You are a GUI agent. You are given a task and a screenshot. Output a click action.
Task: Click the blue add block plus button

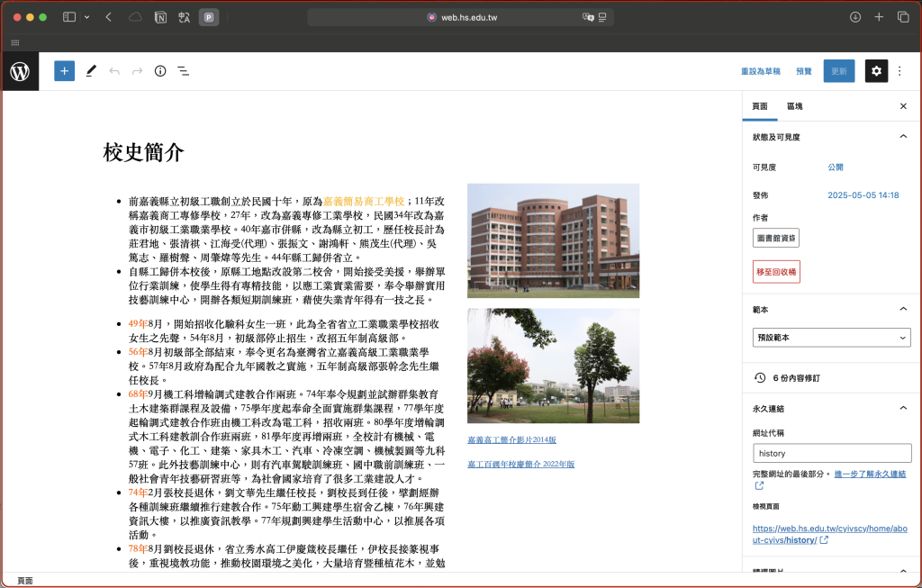[64, 71]
